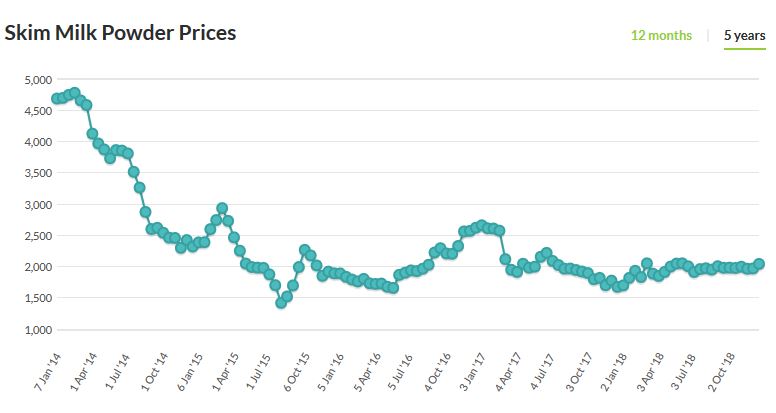
Task: Click the highest data point on the chart
Action: click(74, 93)
